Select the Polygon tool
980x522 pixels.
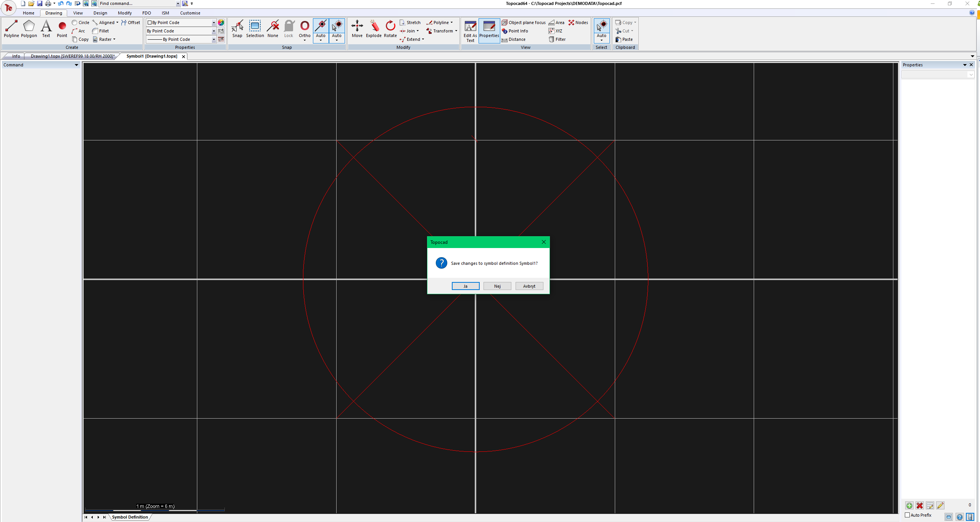pos(29,29)
